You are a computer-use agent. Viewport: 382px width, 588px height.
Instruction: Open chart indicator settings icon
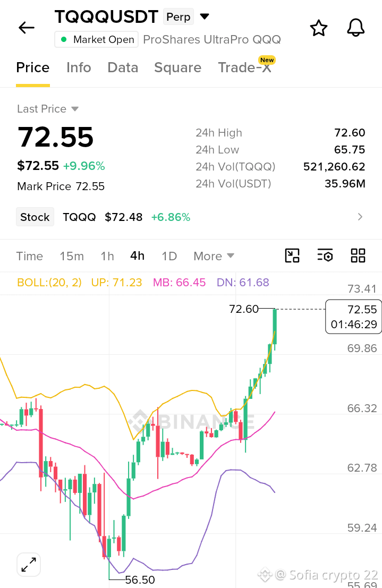[325, 255]
